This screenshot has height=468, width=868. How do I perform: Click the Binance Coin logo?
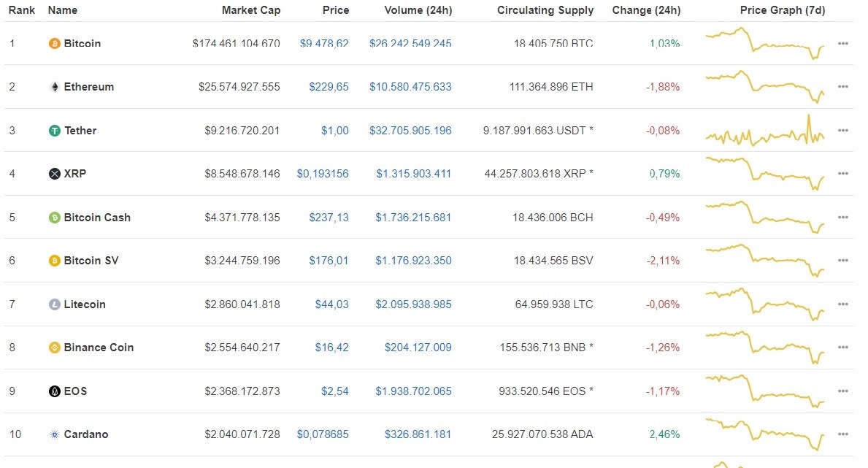[54, 348]
